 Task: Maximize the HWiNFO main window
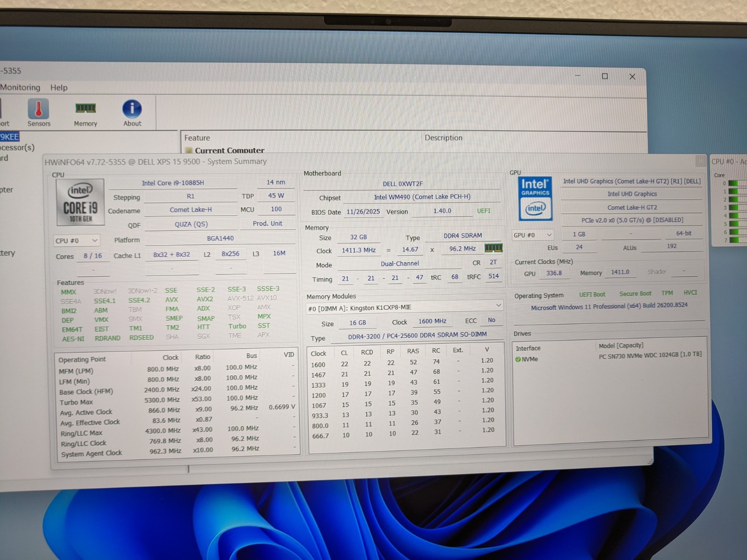tap(605, 76)
